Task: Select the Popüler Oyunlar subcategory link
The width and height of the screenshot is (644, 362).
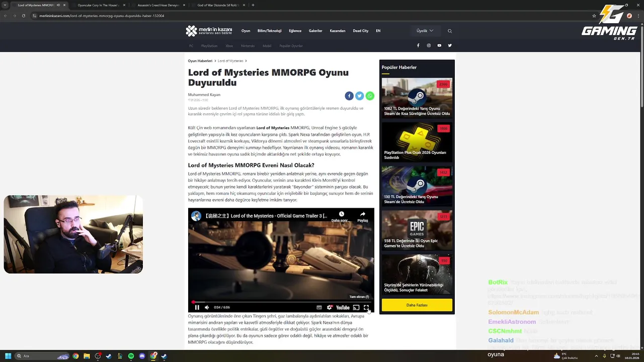Action: tap(291, 46)
